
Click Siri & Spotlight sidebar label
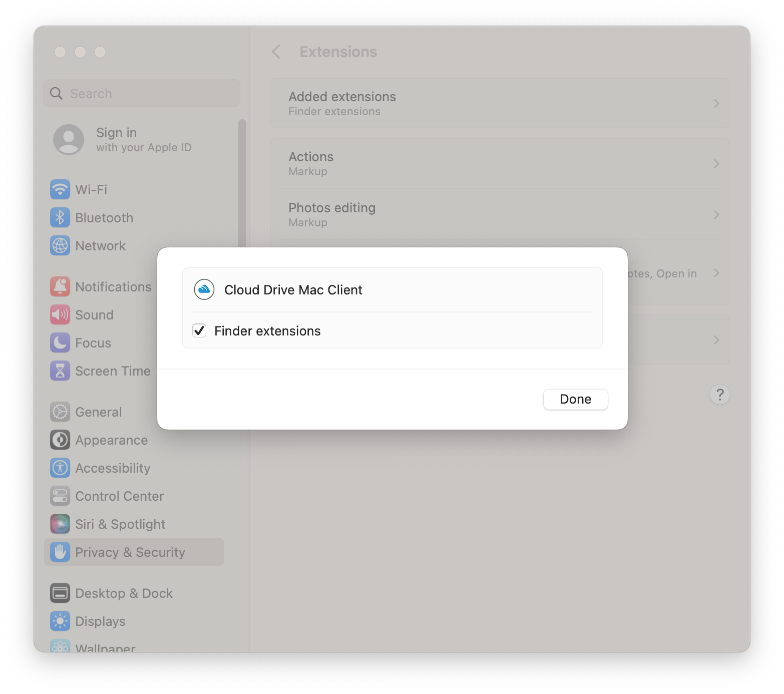pyautogui.click(x=120, y=524)
